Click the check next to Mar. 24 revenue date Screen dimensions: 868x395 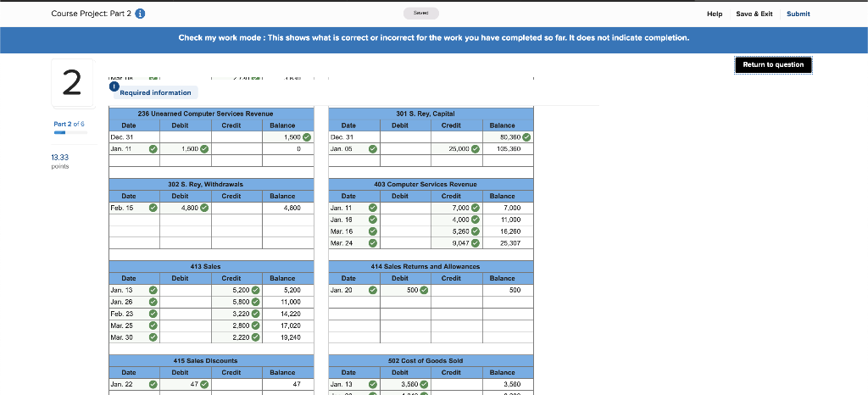[373, 243]
